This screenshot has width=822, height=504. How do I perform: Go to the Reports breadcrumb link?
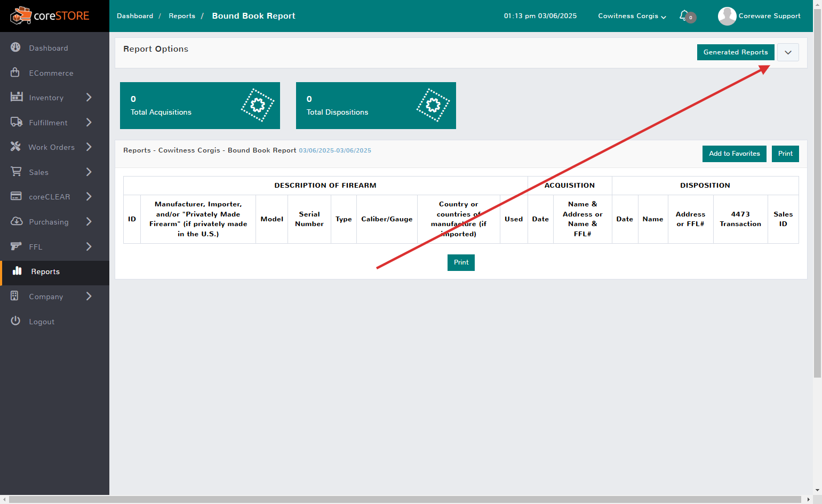tap(182, 16)
